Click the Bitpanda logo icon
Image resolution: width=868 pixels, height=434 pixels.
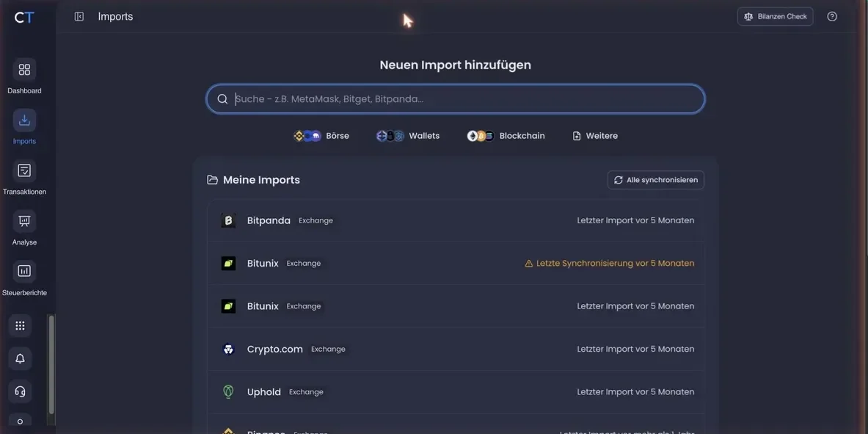229,220
